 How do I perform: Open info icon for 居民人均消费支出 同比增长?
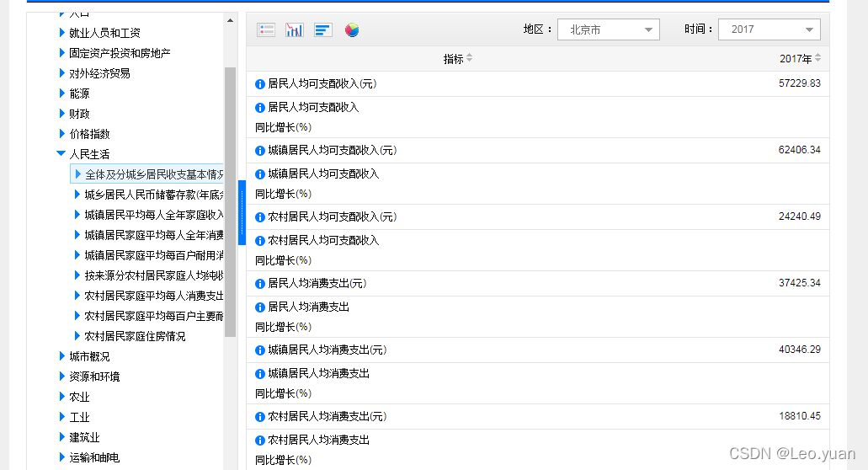(259, 307)
